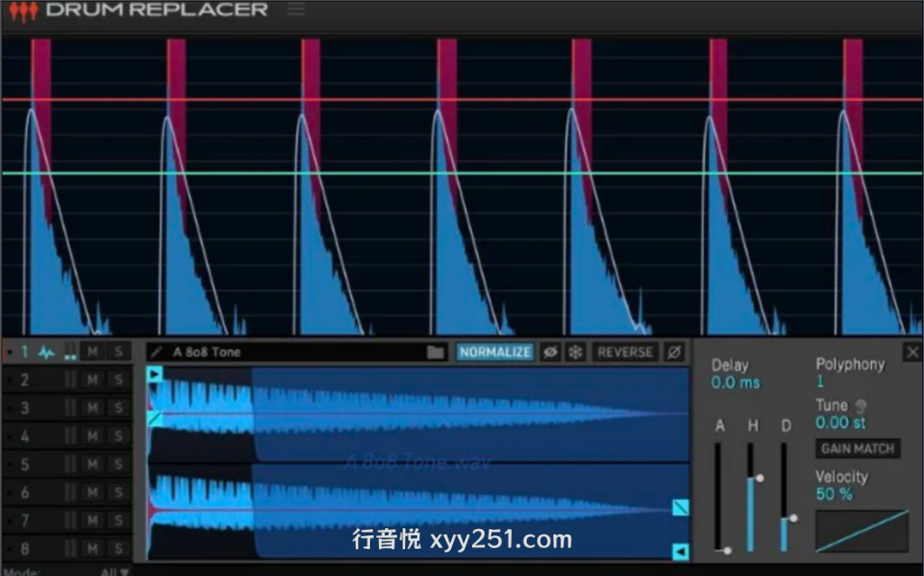The width and height of the screenshot is (924, 576).
Task: Click the fade-in handle on the waveform
Action: click(x=154, y=419)
